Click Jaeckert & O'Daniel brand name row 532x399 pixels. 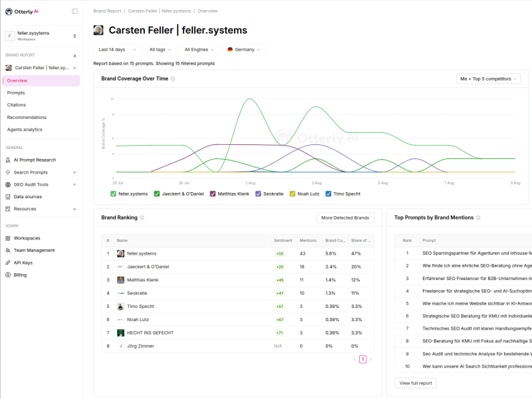click(x=148, y=267)
